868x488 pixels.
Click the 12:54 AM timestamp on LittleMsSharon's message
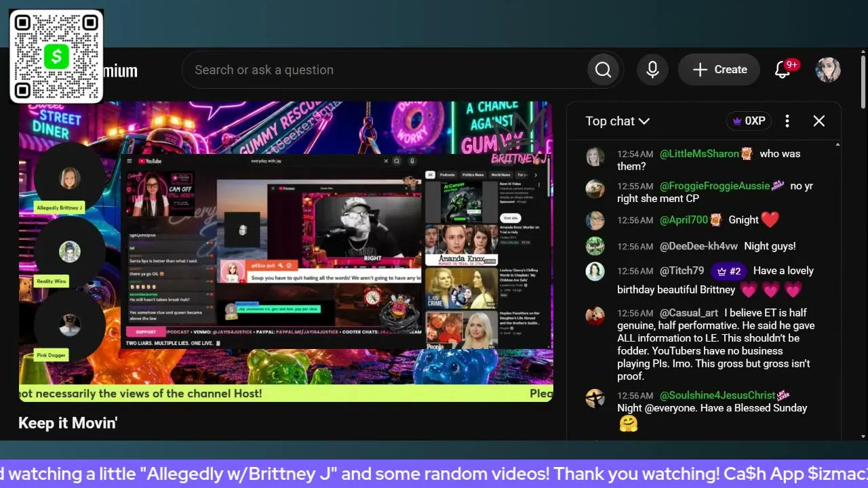(635, 155)
